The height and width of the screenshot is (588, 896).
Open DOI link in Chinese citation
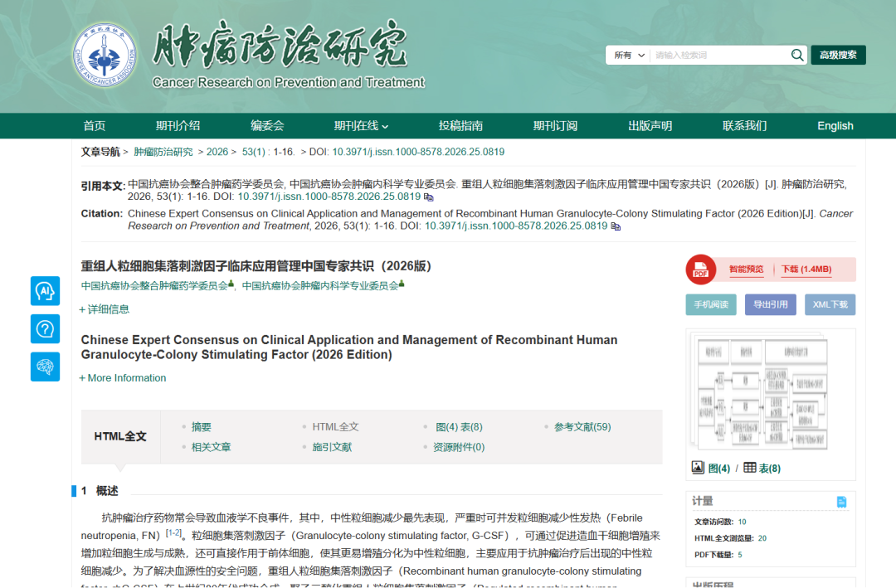(329, 197)
